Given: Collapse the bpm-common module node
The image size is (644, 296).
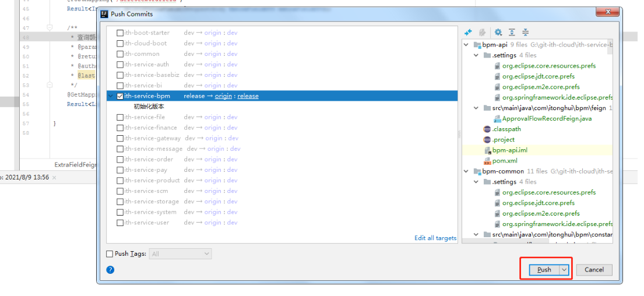Looking at the screenshot, I should tap(466, 171).
